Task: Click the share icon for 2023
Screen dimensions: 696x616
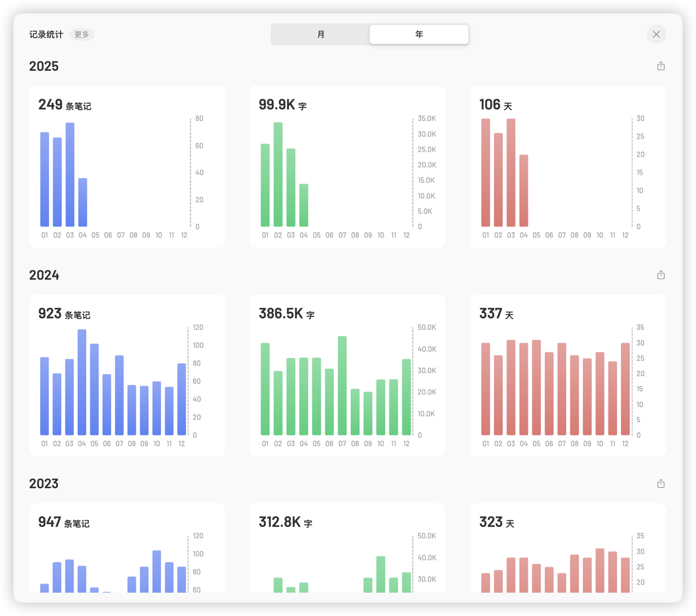Action: [x=661, y=483]
